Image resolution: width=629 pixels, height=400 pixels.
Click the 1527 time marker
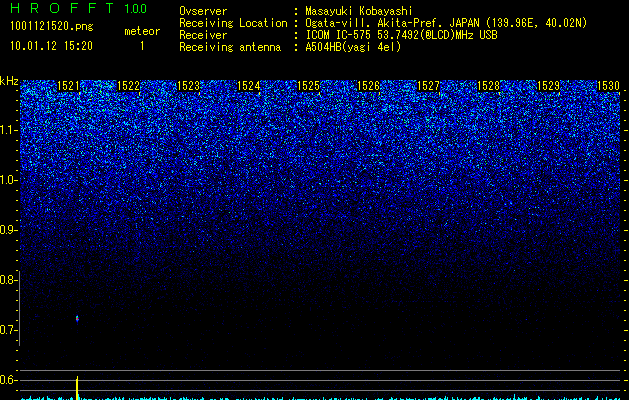tap(428, 85)
